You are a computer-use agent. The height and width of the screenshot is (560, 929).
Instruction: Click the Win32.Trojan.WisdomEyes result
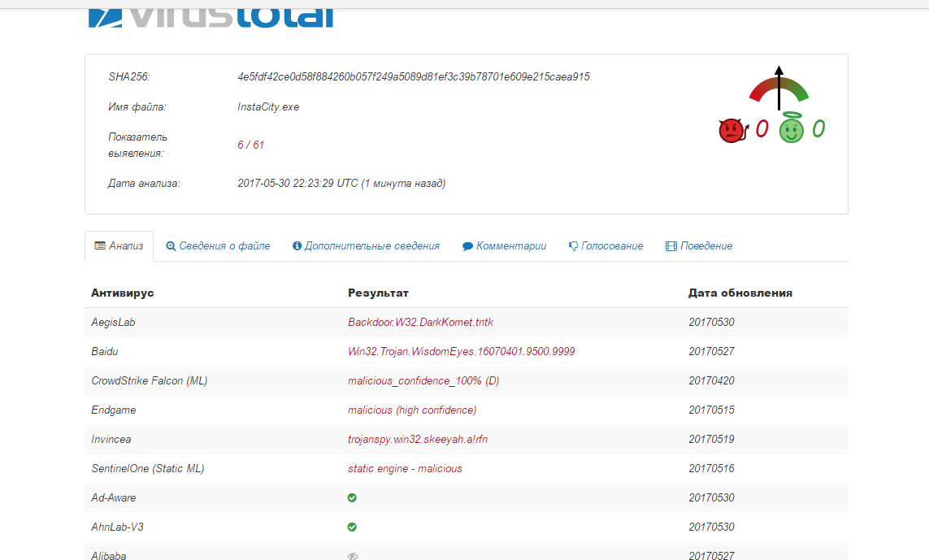461,351
